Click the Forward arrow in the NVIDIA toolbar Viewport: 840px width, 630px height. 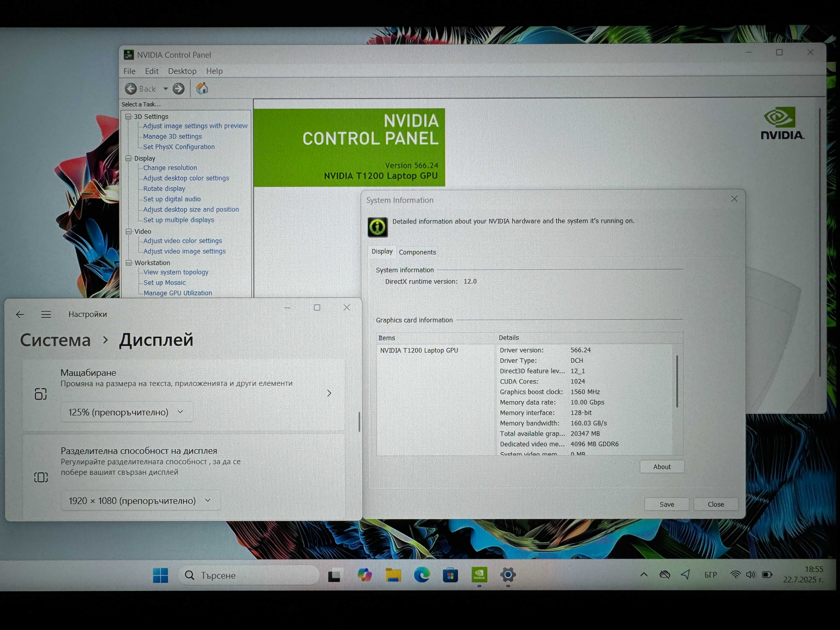179,89
